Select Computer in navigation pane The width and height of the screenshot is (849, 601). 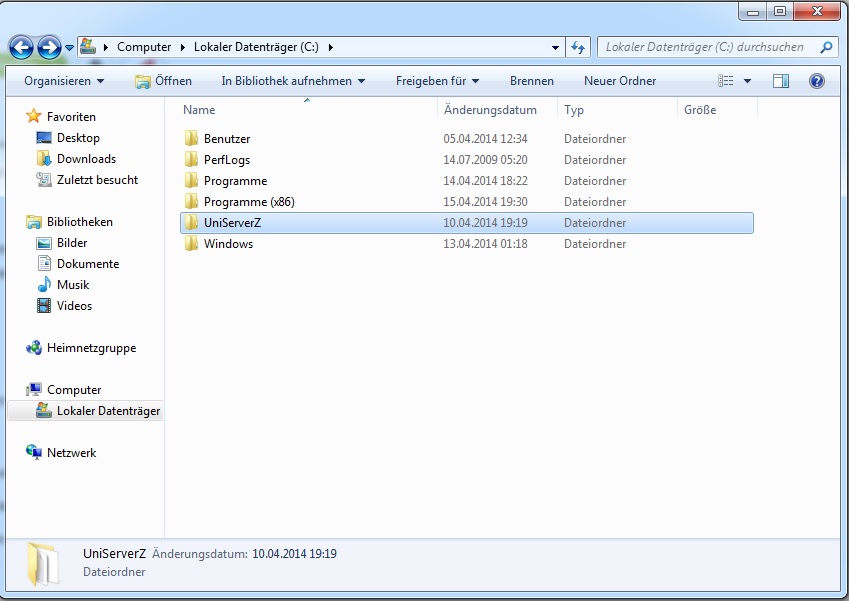(74, 390)
